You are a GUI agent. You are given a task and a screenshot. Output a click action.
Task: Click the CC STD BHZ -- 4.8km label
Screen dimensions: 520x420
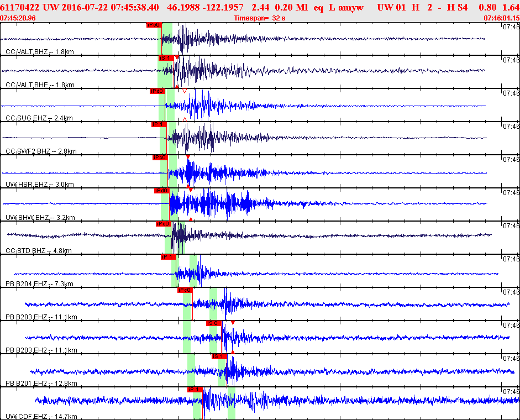click(x=39, y=251)
